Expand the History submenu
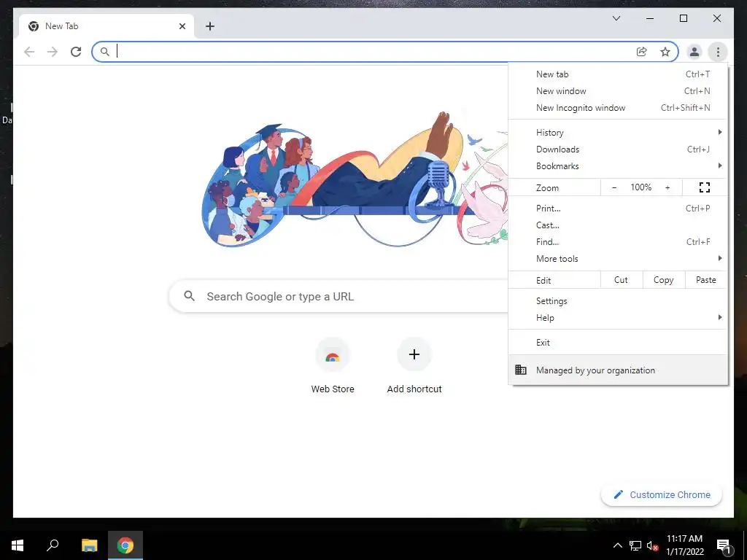Viewport: 747px width, 560px height. (618, 133)
